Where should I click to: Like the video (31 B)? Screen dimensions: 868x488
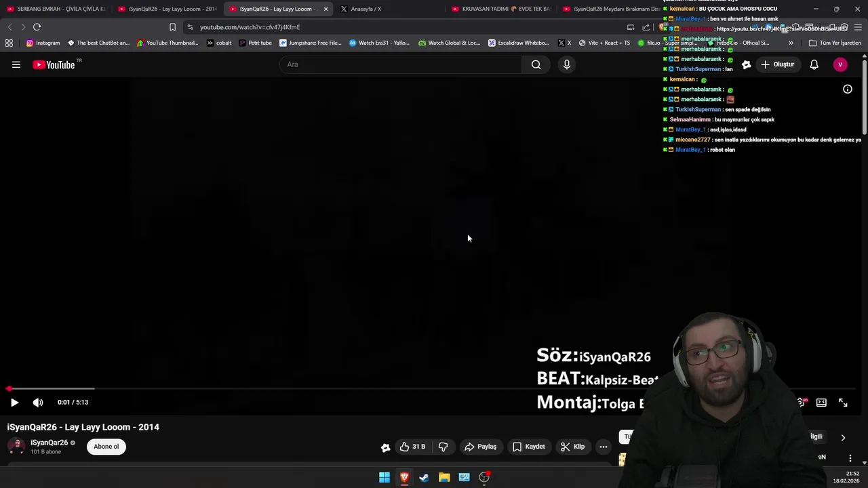pyautogui.click(x=412, y=447)
